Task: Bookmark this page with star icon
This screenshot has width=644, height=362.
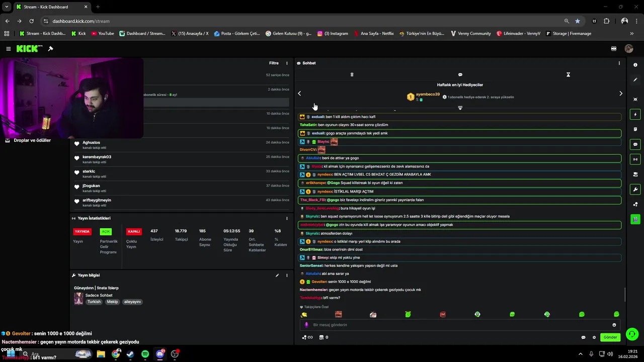Action: (x=578, y=21)
